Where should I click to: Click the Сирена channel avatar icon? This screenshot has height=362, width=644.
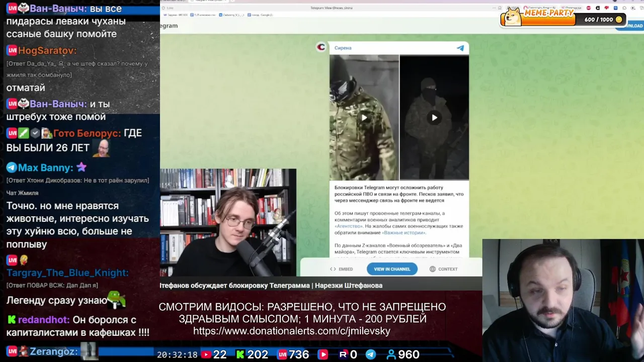pos(321,47)
